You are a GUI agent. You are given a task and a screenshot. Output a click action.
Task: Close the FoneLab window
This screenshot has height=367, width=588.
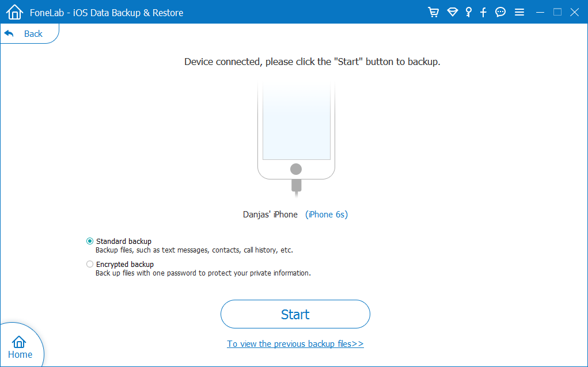(x=575, y=12)
